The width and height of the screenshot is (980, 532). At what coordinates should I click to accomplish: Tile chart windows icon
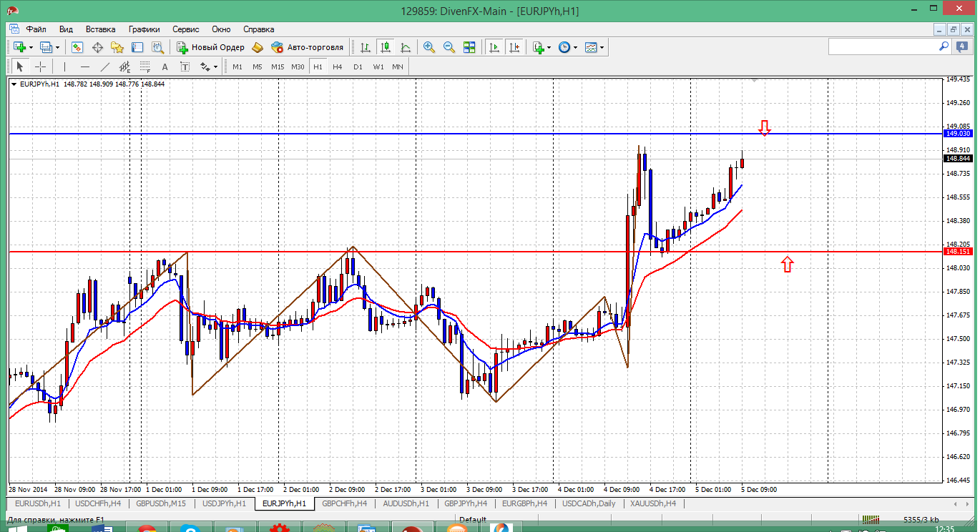tap(469, 47)
